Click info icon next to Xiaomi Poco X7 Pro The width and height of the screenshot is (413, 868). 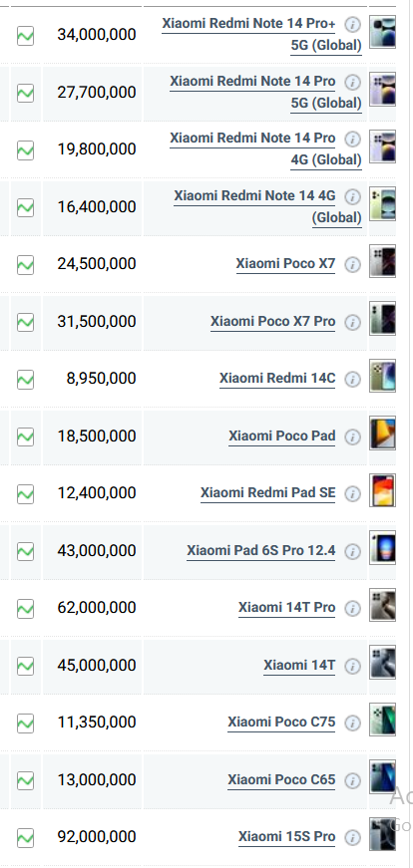(x=352, y=322)
